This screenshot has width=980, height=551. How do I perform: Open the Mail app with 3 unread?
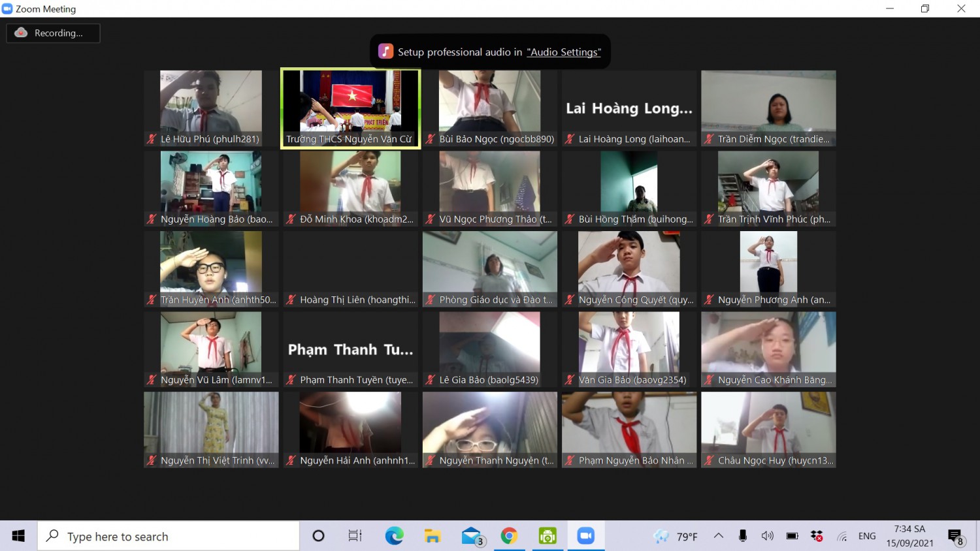coord(471,536)
